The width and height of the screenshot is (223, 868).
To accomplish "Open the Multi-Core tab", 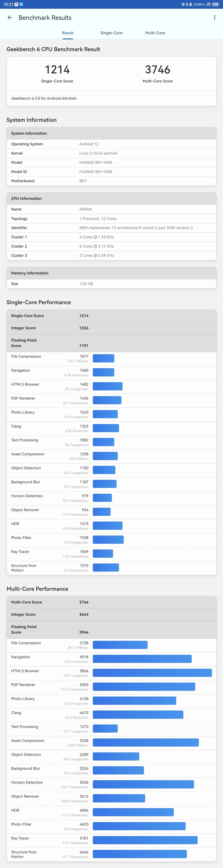I will pyautogui.click(x=155, y=33).
